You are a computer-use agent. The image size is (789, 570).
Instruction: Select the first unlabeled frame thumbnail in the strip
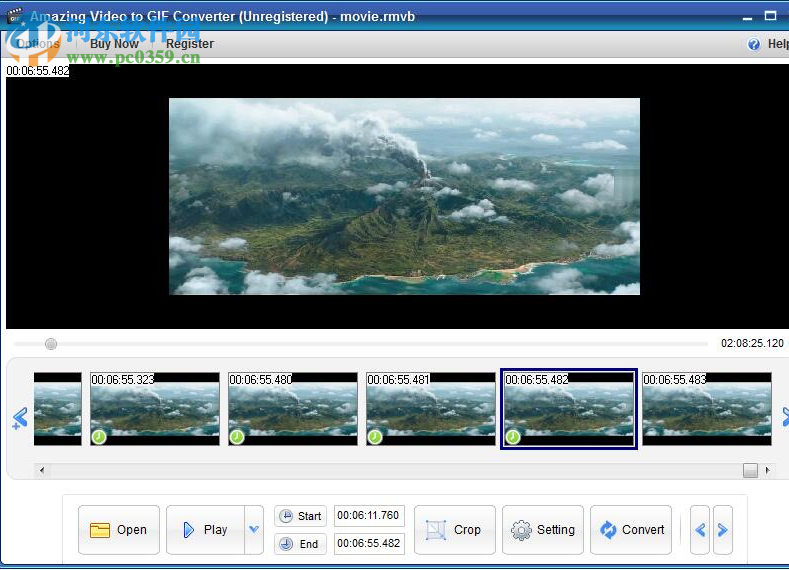[57, 409]
